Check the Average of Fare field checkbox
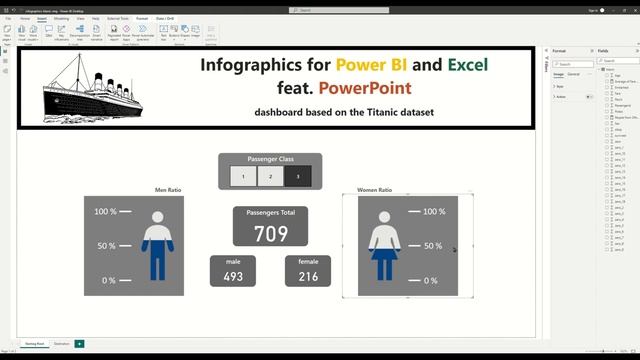Viewport: 640px width, 360px height. 607,82
